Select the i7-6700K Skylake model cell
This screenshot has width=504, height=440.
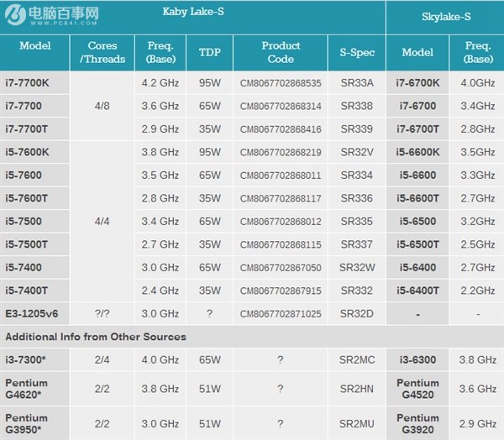[417, 83]
